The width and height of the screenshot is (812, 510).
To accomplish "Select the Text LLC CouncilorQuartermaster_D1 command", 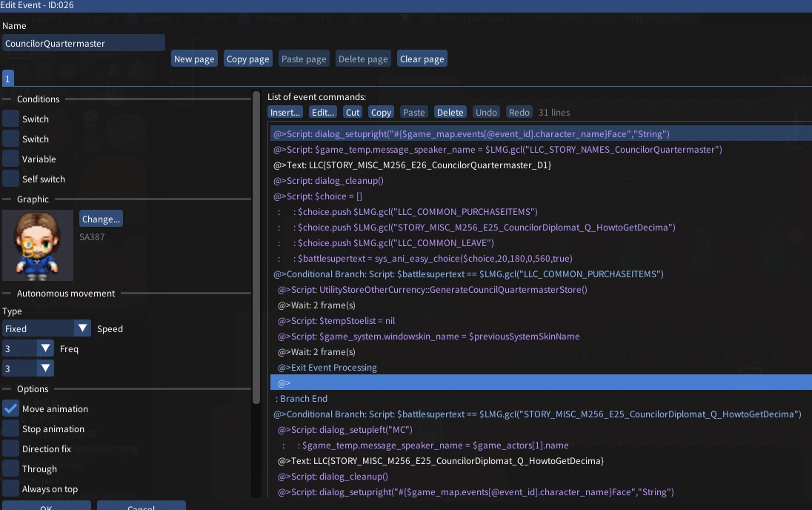I will click(x=541, y=165).
